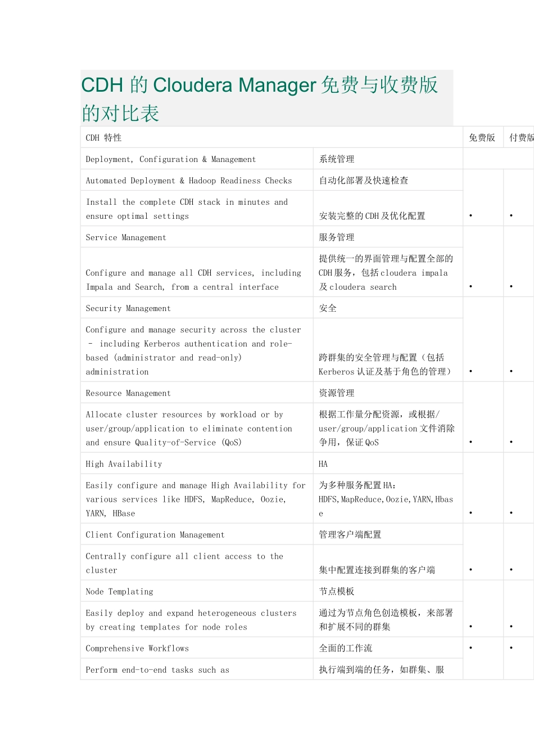Click the '管理客户端配置' cell

(x=388, y=535)
